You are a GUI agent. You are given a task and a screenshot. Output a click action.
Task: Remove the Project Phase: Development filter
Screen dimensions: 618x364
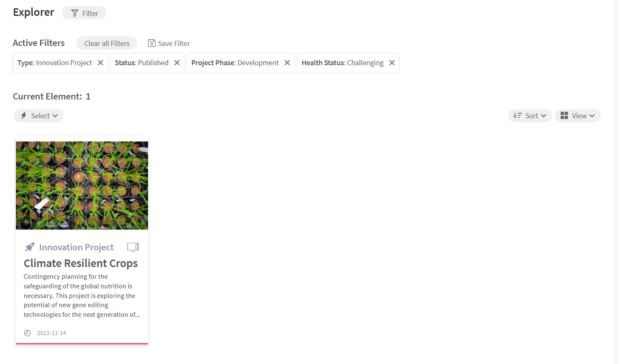tap(287, 63)
